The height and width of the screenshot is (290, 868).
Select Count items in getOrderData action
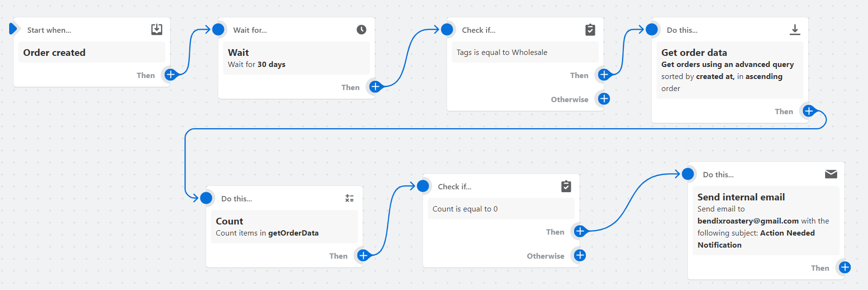(284, 226)
